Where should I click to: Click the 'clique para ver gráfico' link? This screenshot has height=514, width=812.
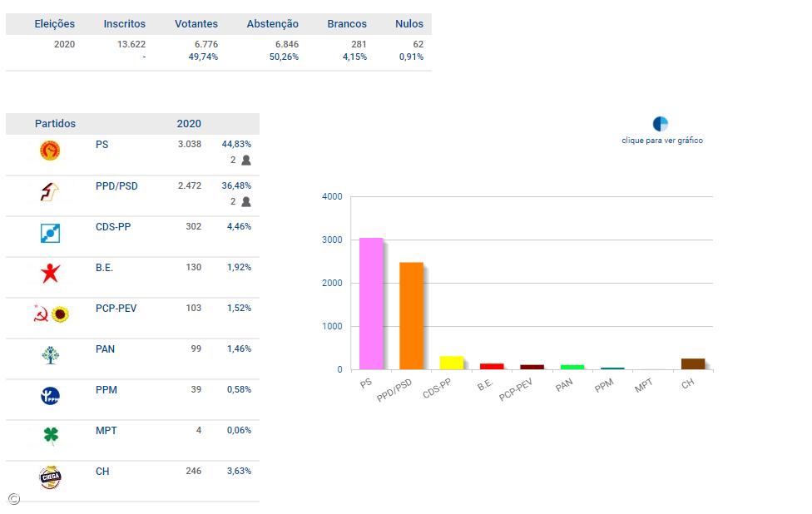tap(662, 141)
